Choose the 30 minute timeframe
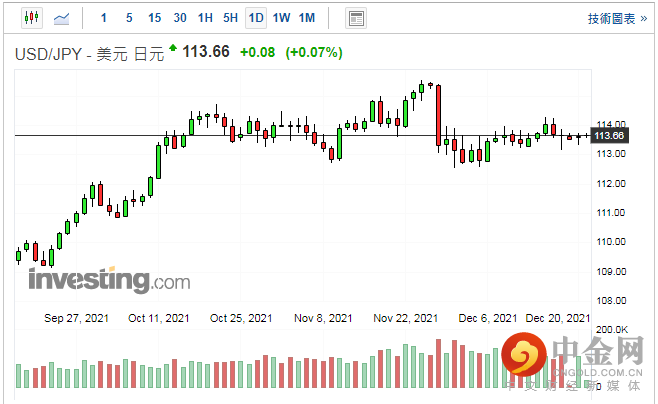 coord(180,18)
